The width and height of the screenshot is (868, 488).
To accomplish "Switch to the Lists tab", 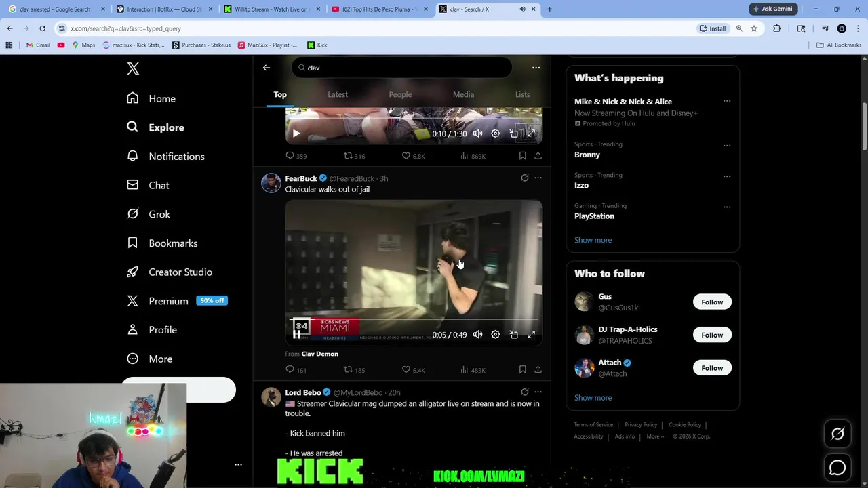I will tap(522, 94).
